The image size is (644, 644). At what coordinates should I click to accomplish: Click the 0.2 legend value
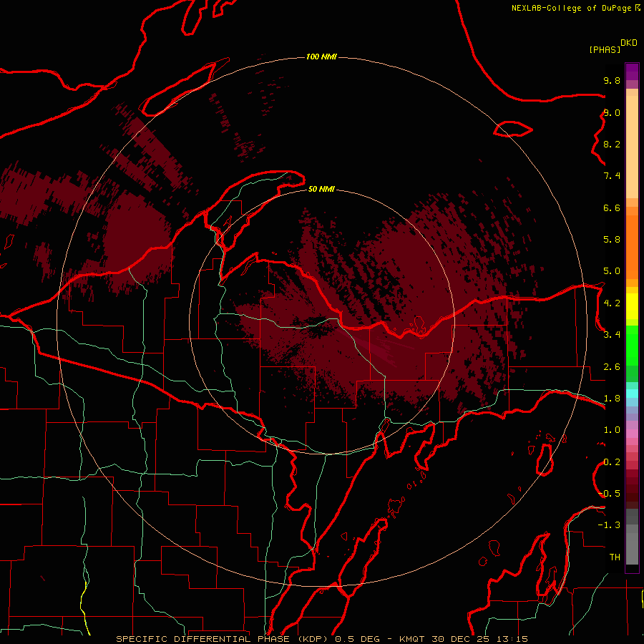click(612, 462)
